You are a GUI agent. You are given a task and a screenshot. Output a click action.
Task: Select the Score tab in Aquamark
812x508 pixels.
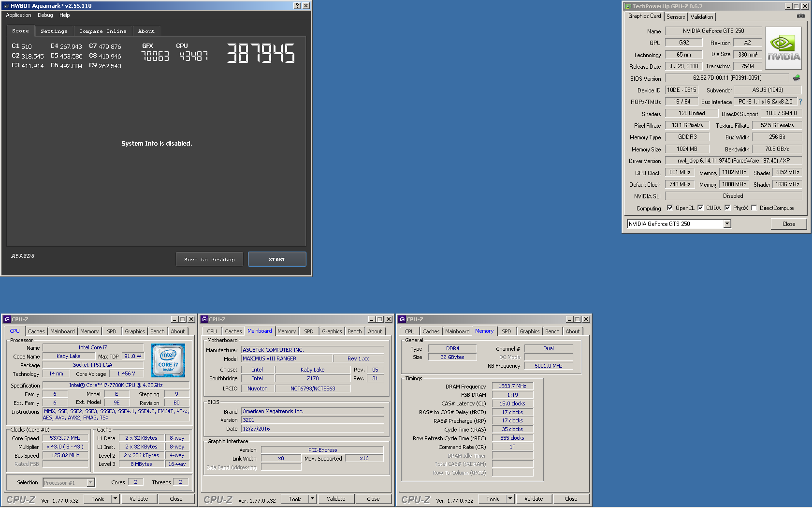(x=20, y=30)
